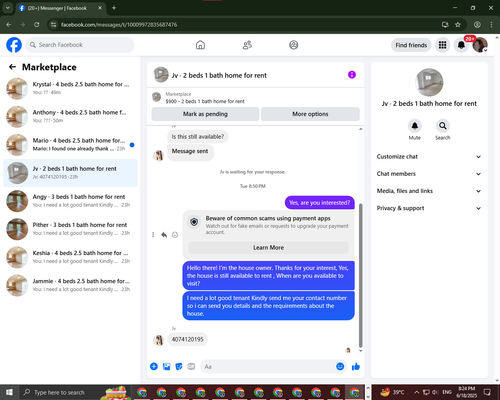Open Krystal's 4 beds conversation
The height and width of the screenshot is (400, 500).
tap(70, 88)
